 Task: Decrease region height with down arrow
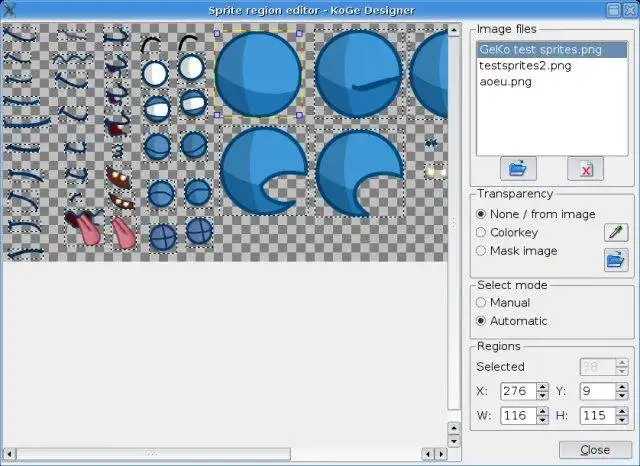(x=622, y=420)
